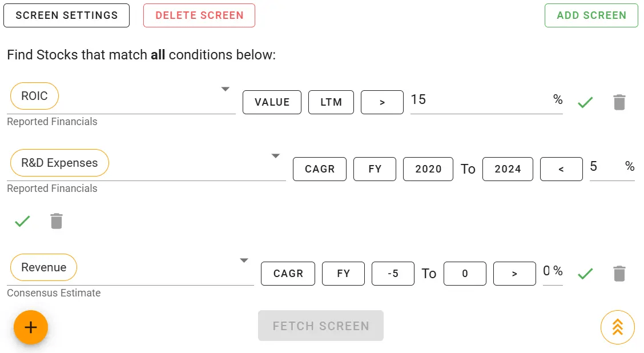
Task: Click the ROIC threshold value field
Action: click(480, 100)
